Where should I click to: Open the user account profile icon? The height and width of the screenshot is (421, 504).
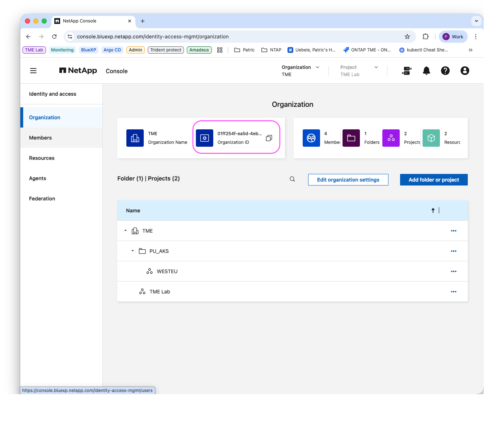[x=465, y=71]
